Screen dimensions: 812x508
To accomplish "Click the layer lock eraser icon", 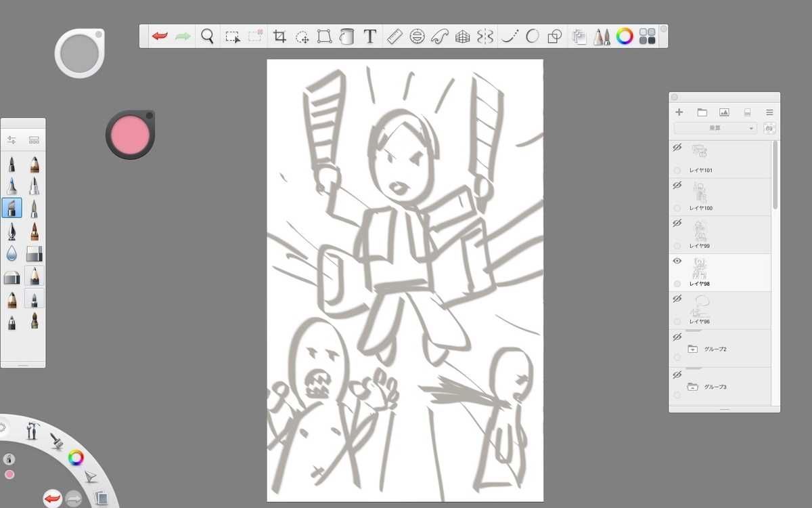I will (748, 112).
